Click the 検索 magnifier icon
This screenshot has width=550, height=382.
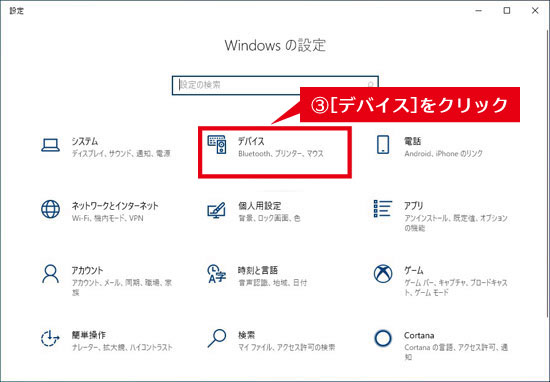[217, 338]
